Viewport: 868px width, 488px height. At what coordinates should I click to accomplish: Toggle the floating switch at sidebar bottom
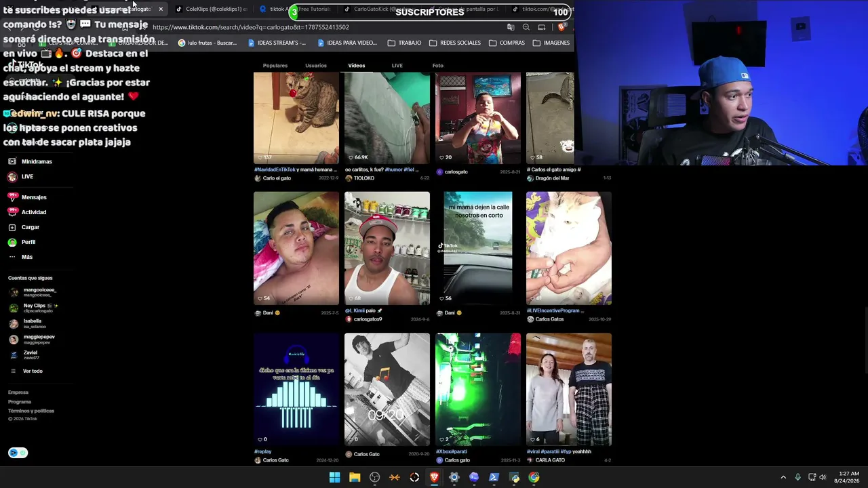(x=18, y=453)
